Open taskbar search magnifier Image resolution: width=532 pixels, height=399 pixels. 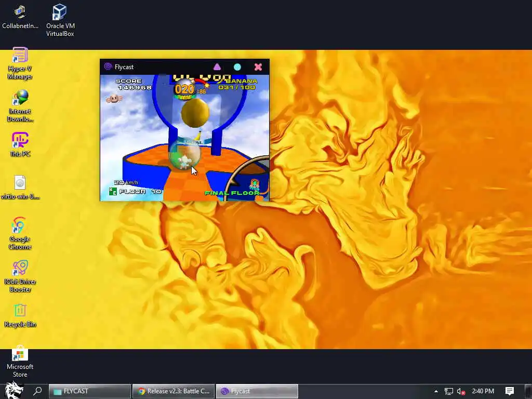(x=37, y=391)
